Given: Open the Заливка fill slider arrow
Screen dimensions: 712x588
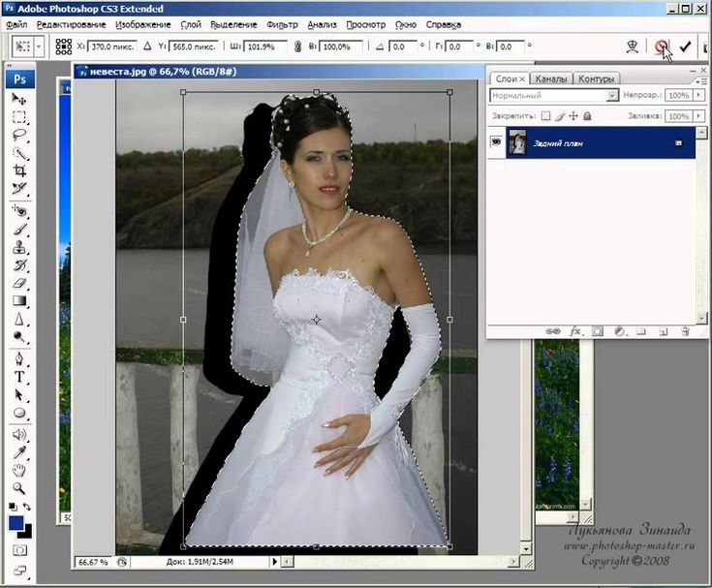Looking at the screenshot, I should (698, 116).
